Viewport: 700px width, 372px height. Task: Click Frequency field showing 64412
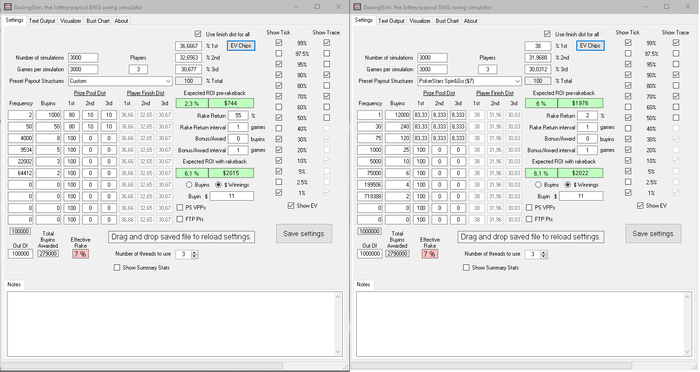coord(21,173)
